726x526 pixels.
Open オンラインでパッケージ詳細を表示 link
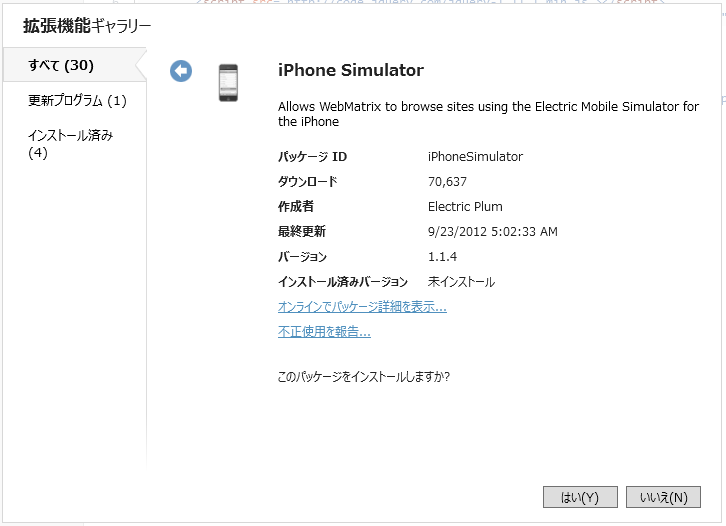click(362, 307)
